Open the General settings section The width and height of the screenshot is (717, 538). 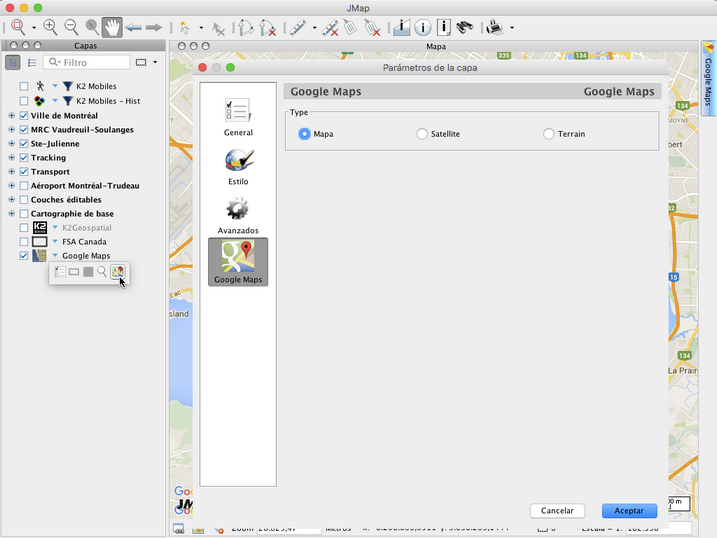(x=238, y=117)
